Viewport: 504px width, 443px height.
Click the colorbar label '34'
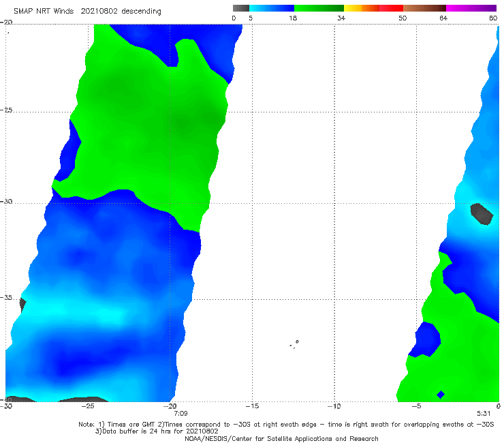tap(341, 18)
